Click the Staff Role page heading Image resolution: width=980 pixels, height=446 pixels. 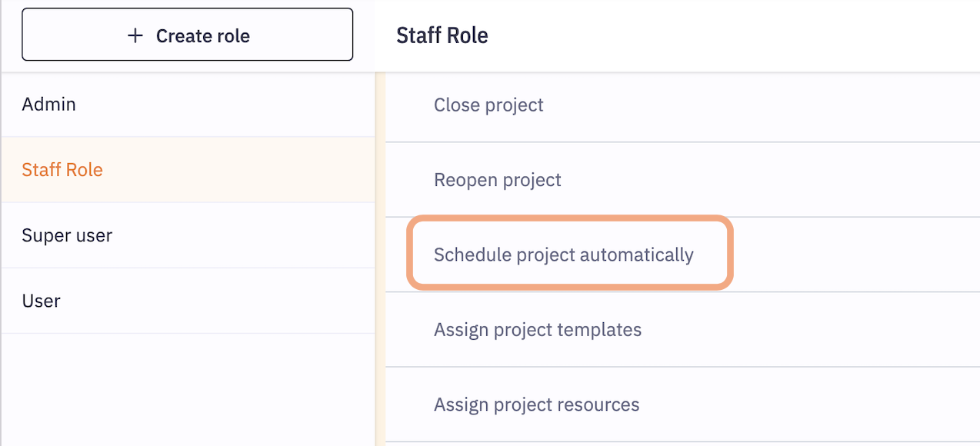pyautogui.click(x=442, y=35)
